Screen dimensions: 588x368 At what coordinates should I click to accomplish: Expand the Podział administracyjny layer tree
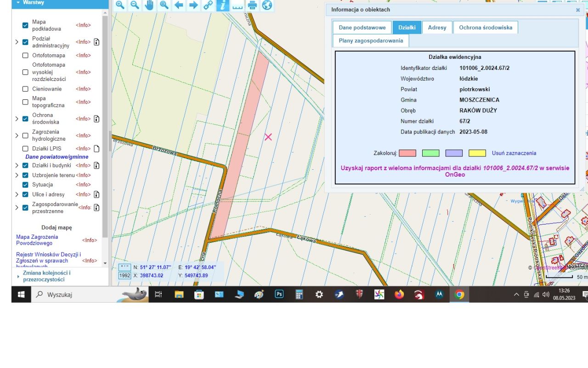point(17,42)
